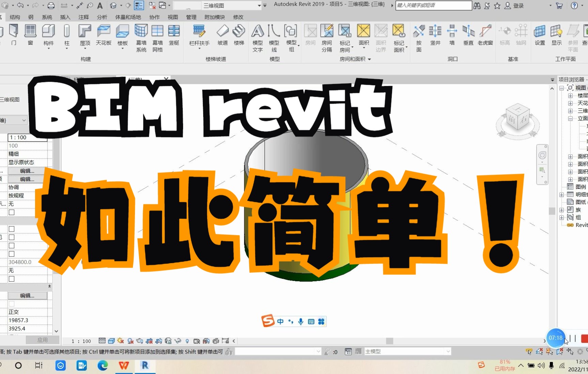
Task: Click the print icon in quick access toolbar
Action: [x=51, y=5]
